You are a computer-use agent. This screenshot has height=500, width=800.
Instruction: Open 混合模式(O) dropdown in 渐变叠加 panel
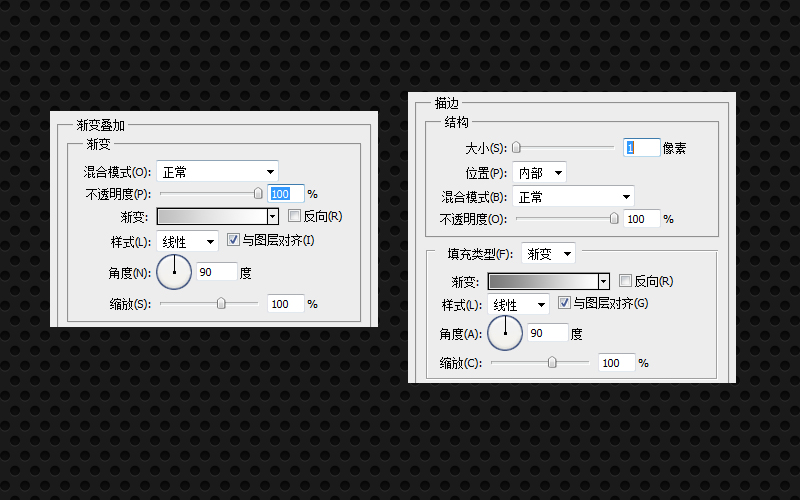coord(217,172)
